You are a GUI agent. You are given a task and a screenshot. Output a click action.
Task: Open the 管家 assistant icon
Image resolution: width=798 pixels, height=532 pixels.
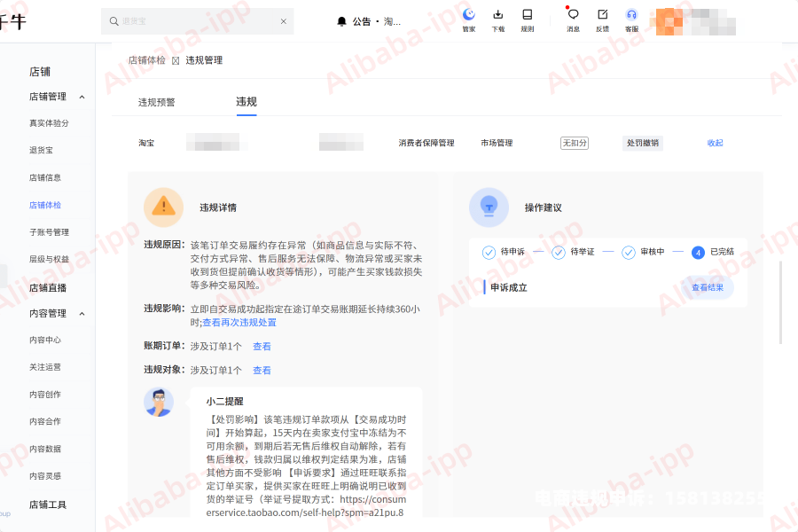(x=469, y=15)
